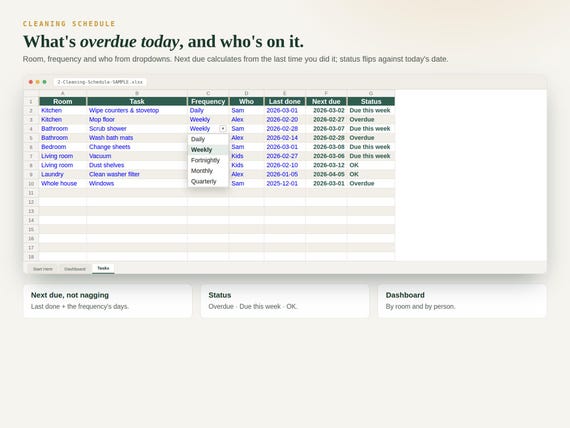Click the next due date 2026-02-27
The image size is (570, 428).
point(326,120)
